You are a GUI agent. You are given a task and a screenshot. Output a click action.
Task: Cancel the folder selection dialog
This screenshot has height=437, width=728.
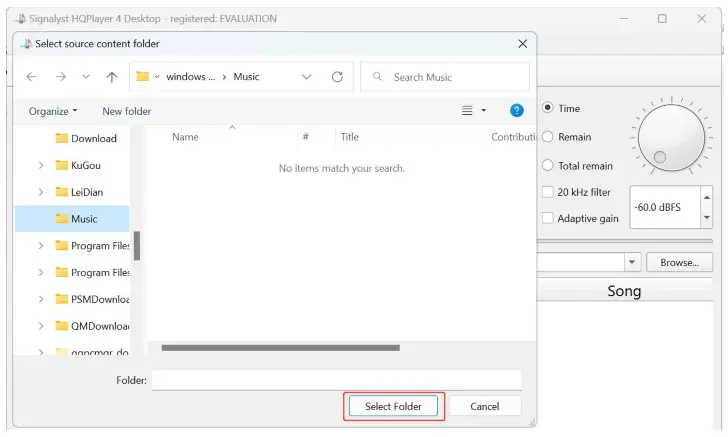tap(485, 406)
